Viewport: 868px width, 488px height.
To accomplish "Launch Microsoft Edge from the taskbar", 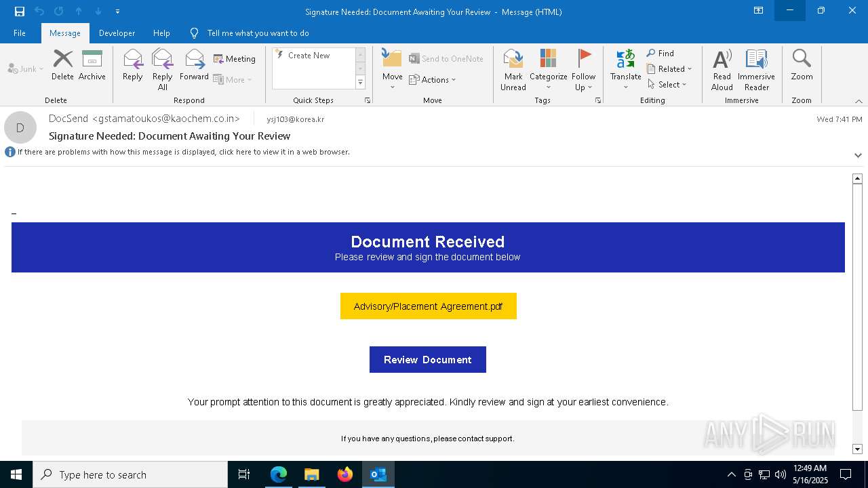I will tap(279, 474).
